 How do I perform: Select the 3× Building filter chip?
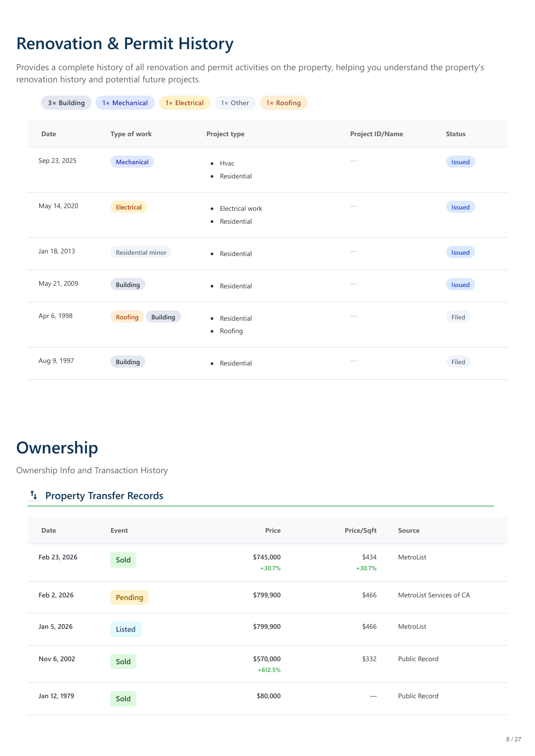pos(66,103)
